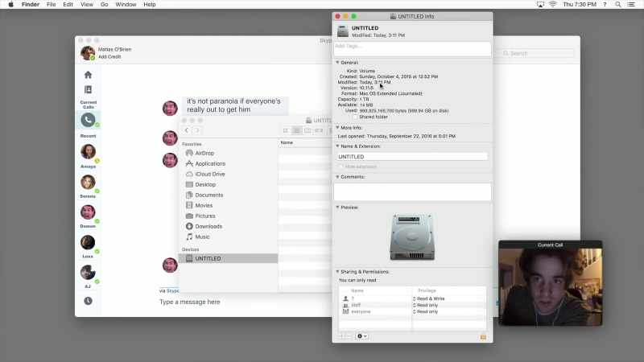Viewport: 644px width, 362px height.
Task: Open the File menu
Action: coord(51,5)
